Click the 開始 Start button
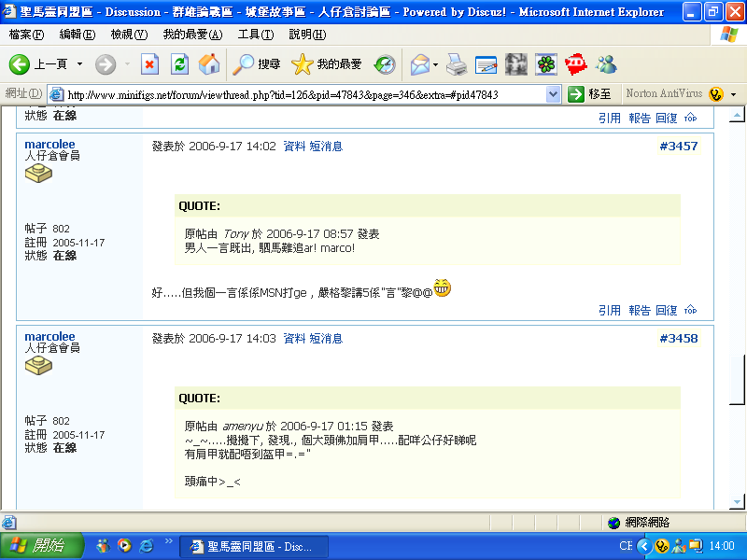 [41, 546]
